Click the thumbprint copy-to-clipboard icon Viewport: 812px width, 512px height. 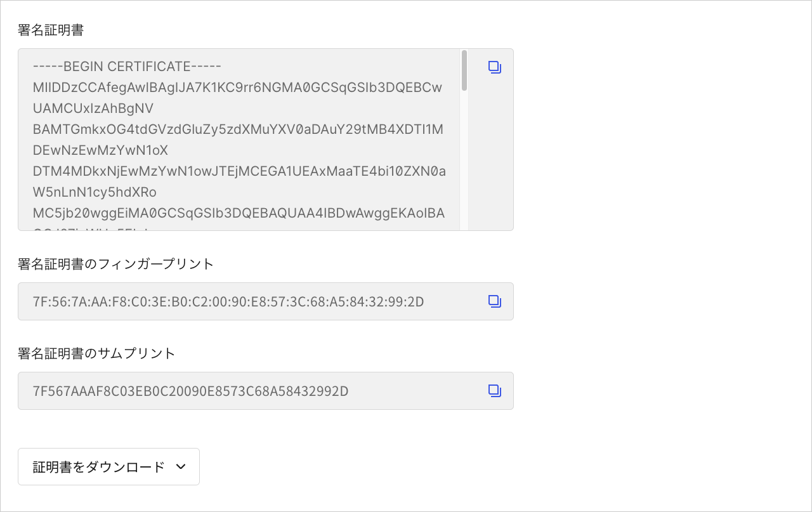[x=494, y=391]
